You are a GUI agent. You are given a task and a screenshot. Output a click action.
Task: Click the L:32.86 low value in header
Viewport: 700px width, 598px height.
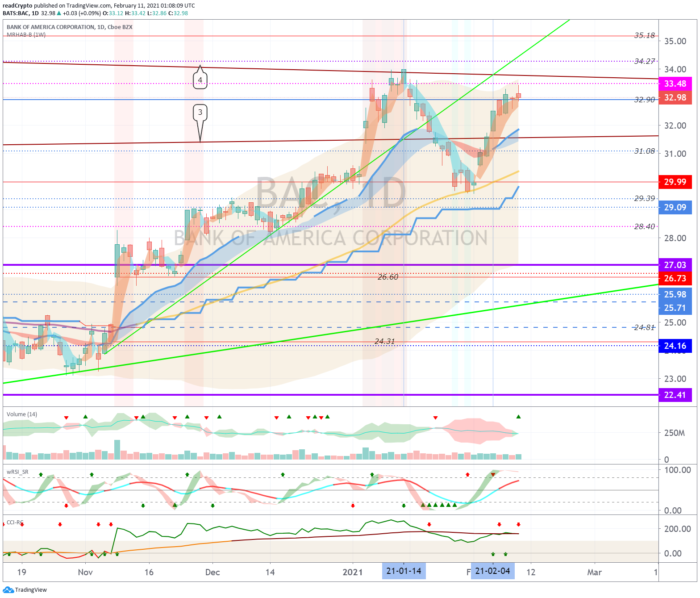pyautogui.click(x=157, y=13)
